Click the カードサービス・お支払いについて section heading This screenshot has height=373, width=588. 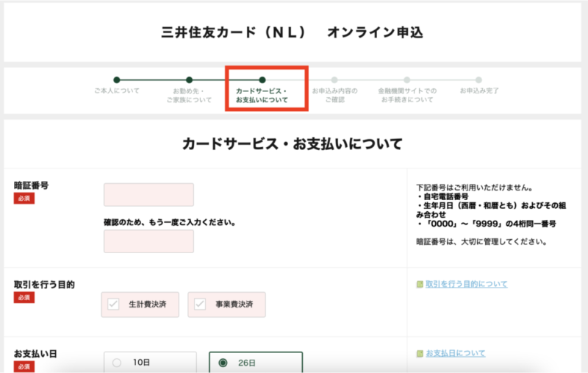pos(292,143)
